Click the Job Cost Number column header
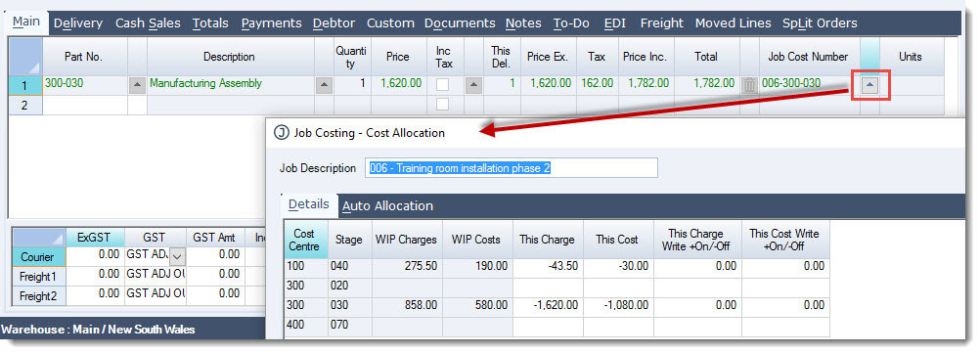This screenshot has width=980, height=354. [x=809, y=57]
